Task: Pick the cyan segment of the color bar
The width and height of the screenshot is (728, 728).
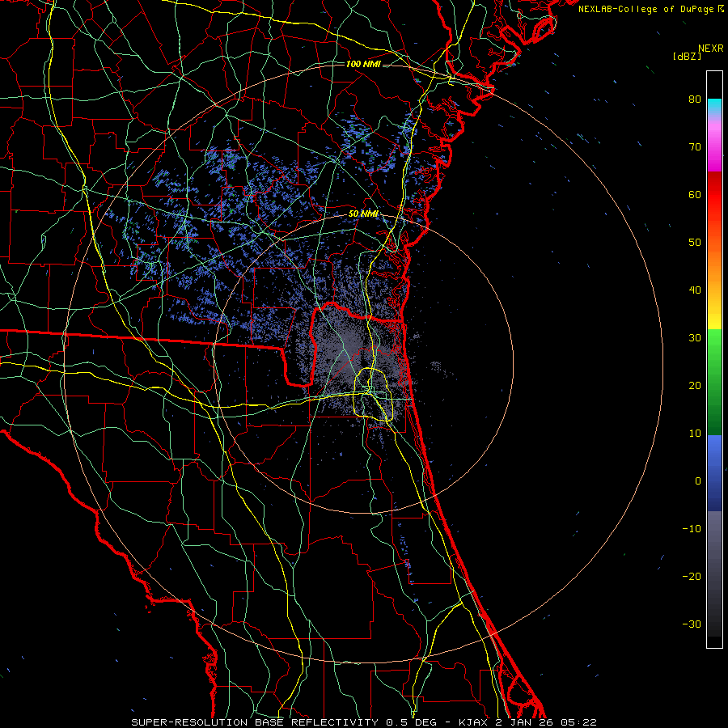Action: (x=714, y=106)
